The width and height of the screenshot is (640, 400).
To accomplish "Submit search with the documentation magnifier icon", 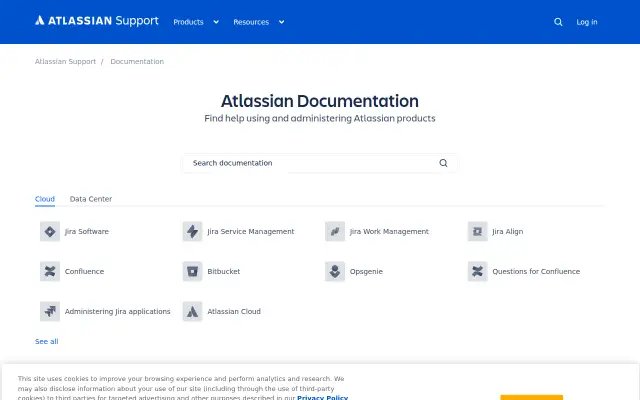I will coord(443,163).
